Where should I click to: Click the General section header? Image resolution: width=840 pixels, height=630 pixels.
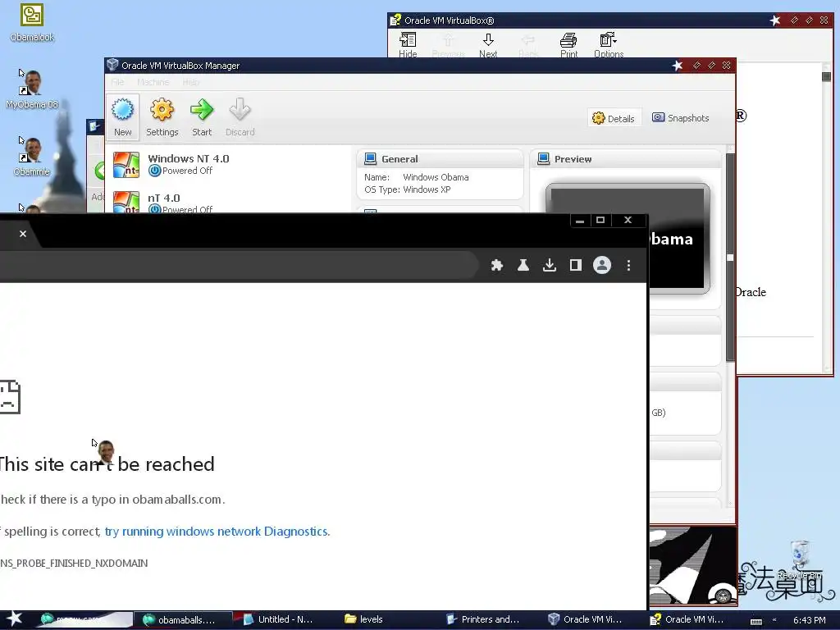coord(440,159)
